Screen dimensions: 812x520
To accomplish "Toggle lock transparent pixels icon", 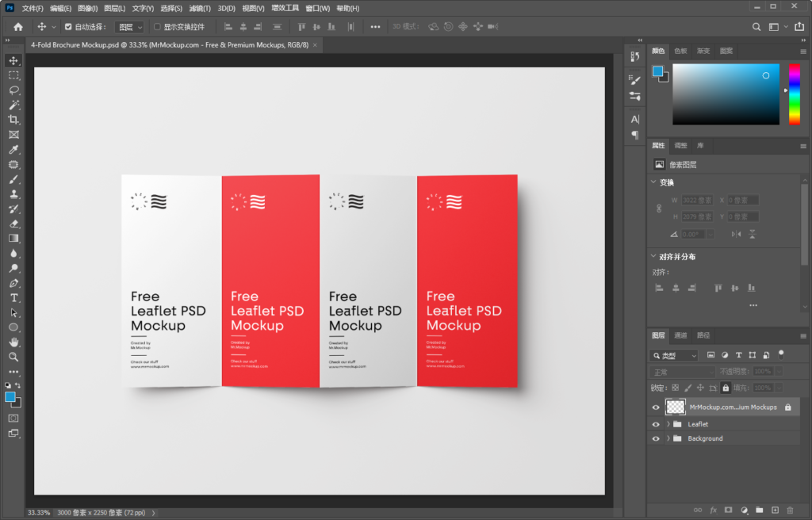I will [676, 388].
